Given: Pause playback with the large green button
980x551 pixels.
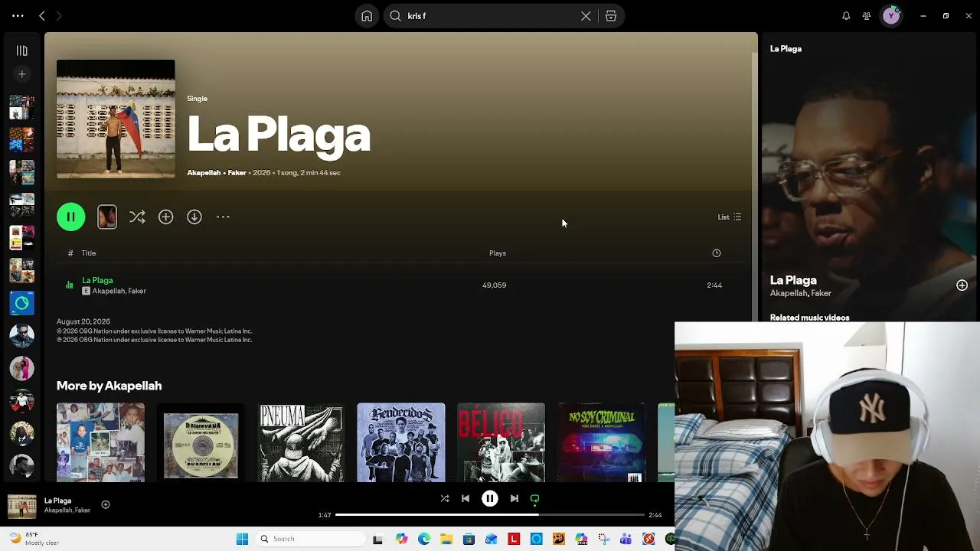Looking at the screenshot, I should (70, 217).
